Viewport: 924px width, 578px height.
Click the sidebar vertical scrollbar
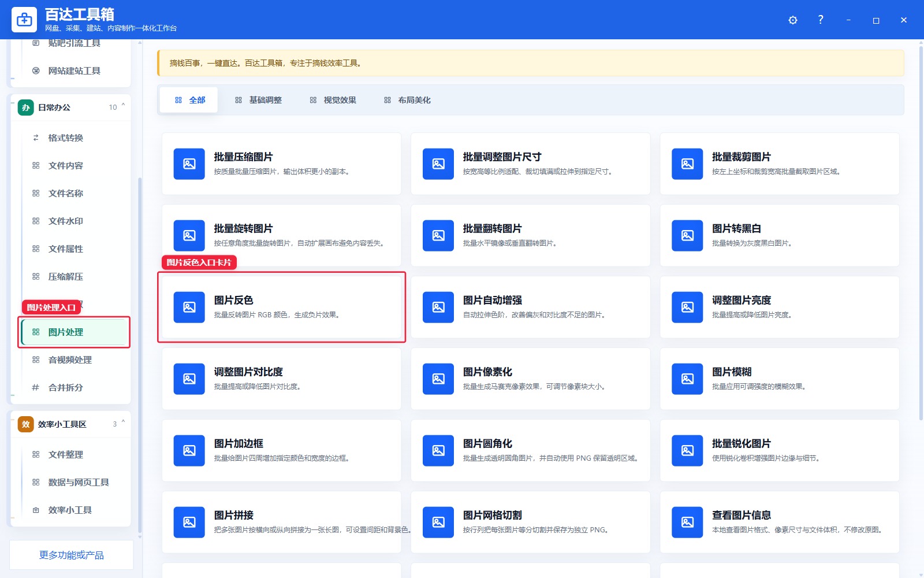tap(140, 355)
